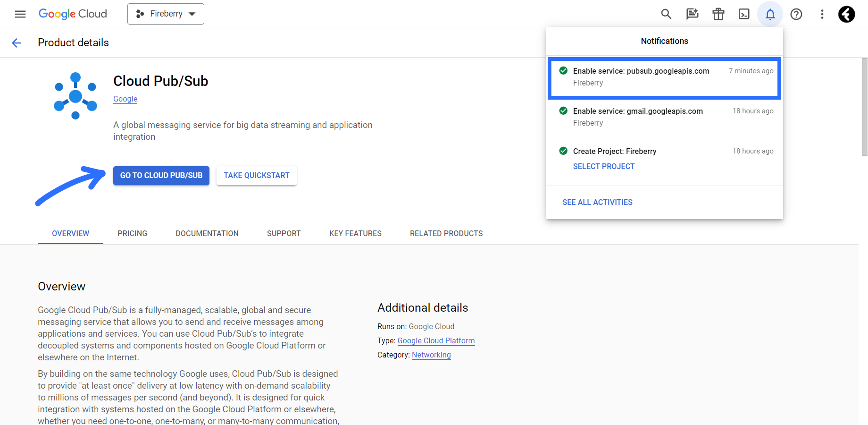Screen dimensions: 868x425
Task: Open the gmail.googleapis.com enable notification
Action: (664, 117)
